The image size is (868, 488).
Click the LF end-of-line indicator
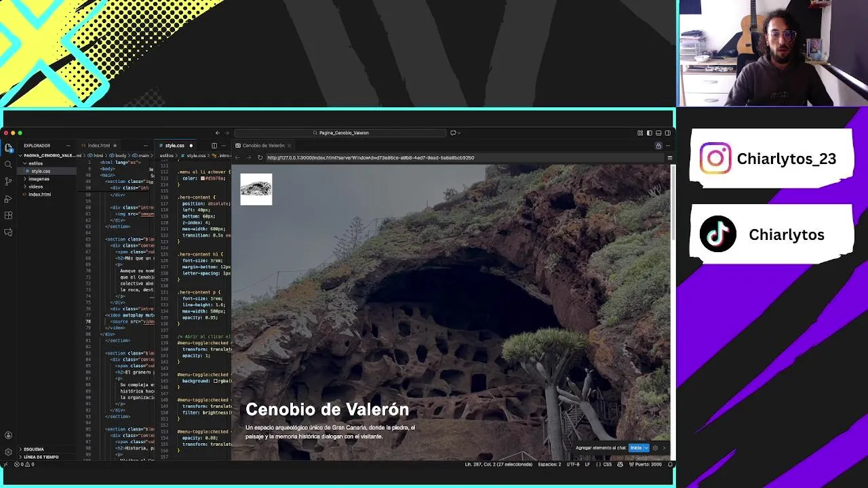[587, 464]
